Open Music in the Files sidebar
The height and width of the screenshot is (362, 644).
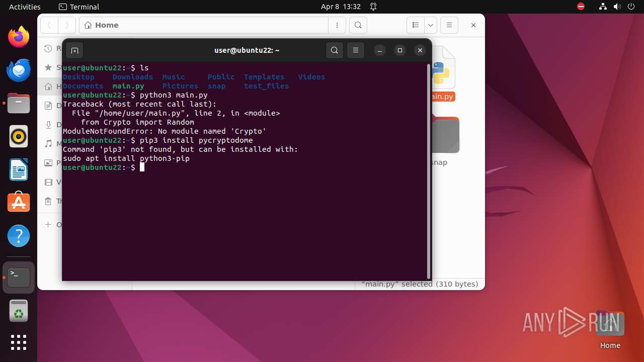point(50,144)
